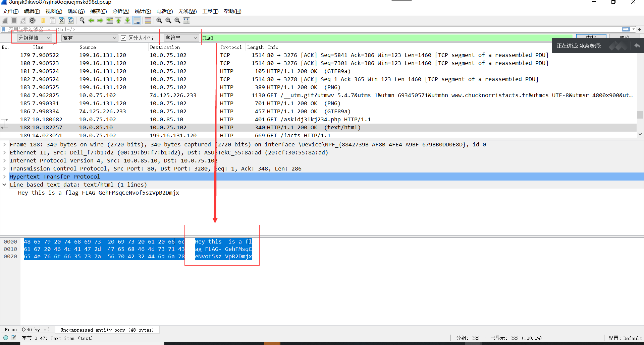Image resolution: width=644 pixels, height=345 pixels.
Task: Open expert information status icon
Action: pos(6,338)
